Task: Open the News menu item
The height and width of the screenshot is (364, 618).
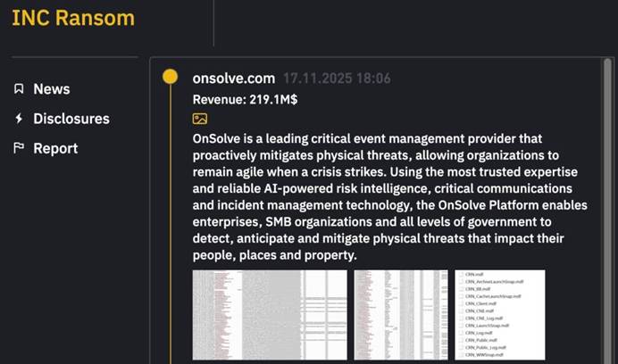Action: pos(51,89)
